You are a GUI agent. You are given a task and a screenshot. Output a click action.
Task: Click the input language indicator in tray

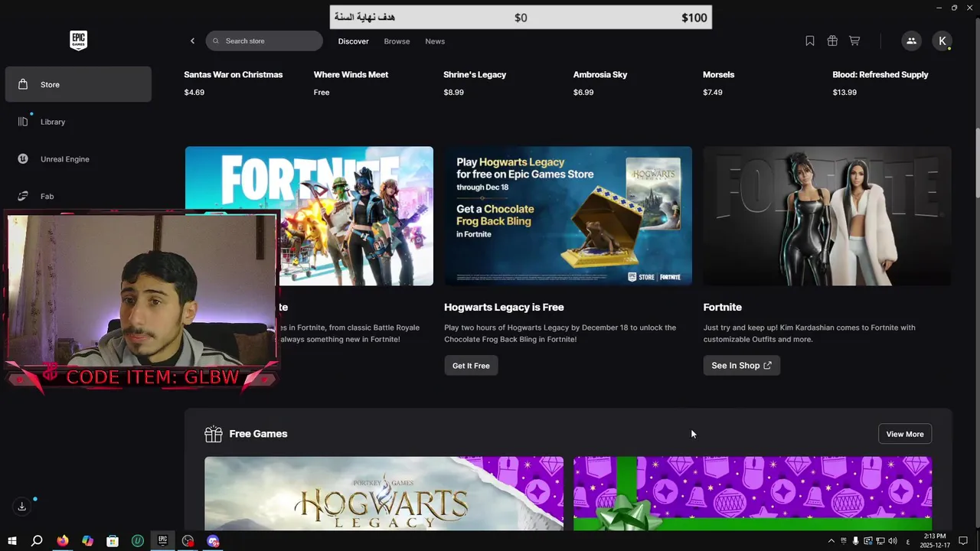point(908,541)
